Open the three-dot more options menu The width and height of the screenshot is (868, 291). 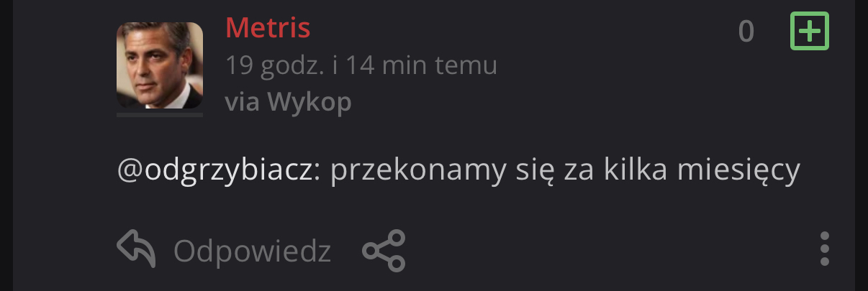coord(825,249)
